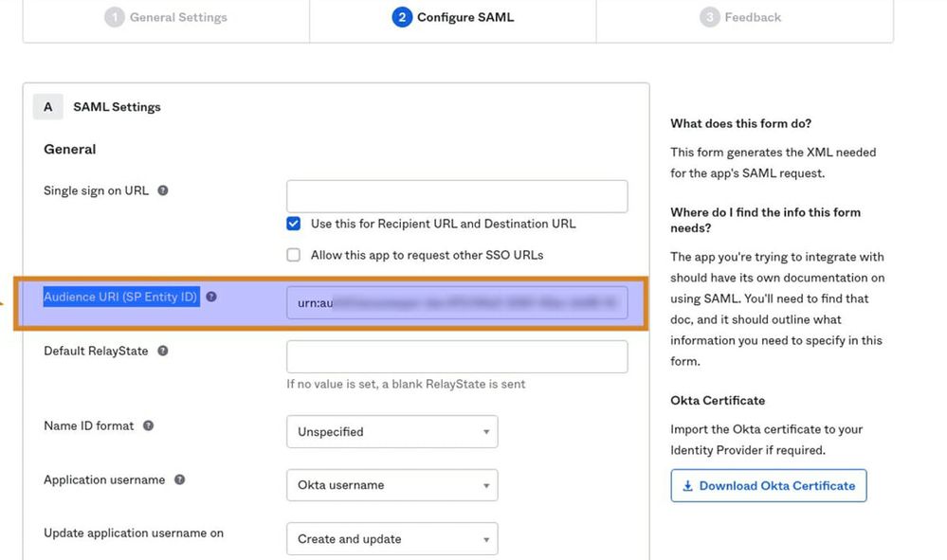Open the Name ID format dropdown
This screenshot has width=947, height=560.
[392, 432]
